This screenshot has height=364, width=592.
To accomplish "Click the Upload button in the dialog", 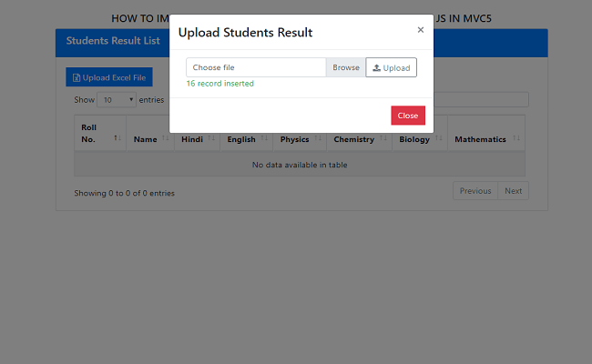I will click(391, 67).
